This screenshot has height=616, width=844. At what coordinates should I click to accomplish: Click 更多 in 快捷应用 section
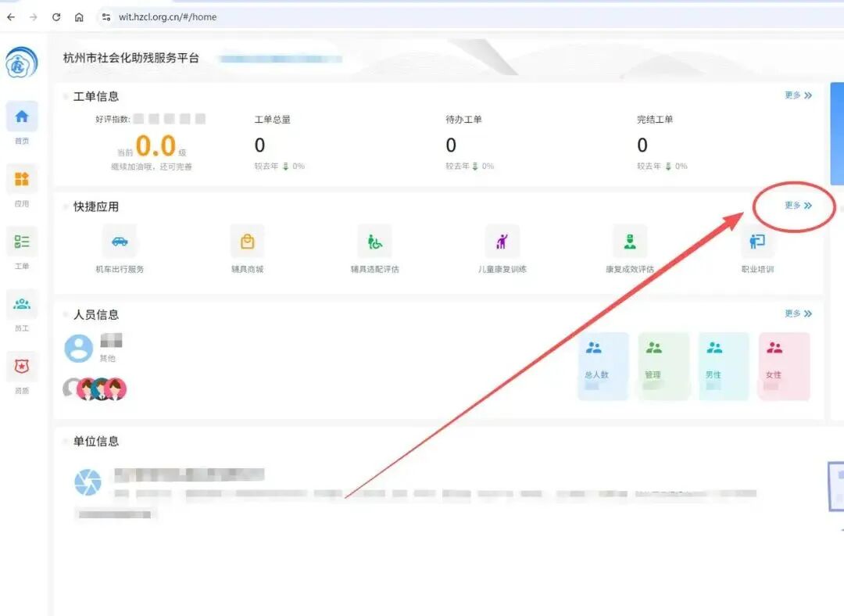coord(798,205)
